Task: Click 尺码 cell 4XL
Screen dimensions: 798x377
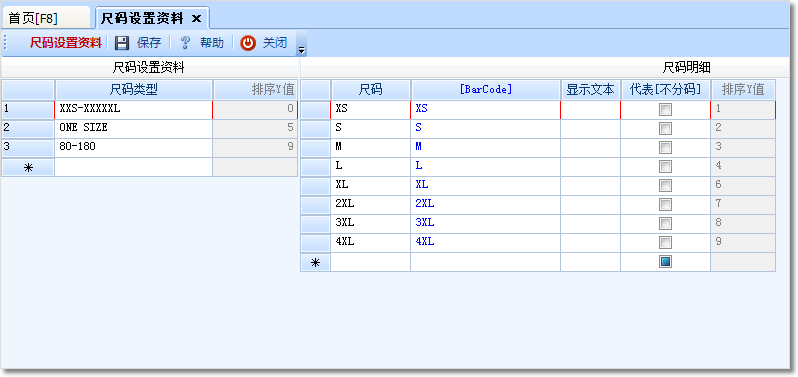Action: [370, 242]
